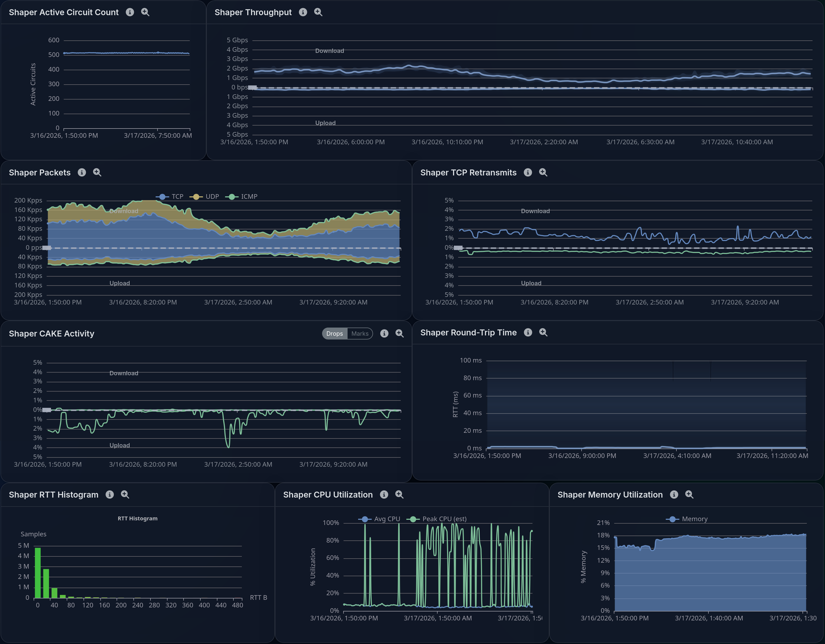The width and height of the screenshot is (825, 644).
Task: Click the magnifier icon on Shaper RTT Histogram
Action: coord(125,494)
